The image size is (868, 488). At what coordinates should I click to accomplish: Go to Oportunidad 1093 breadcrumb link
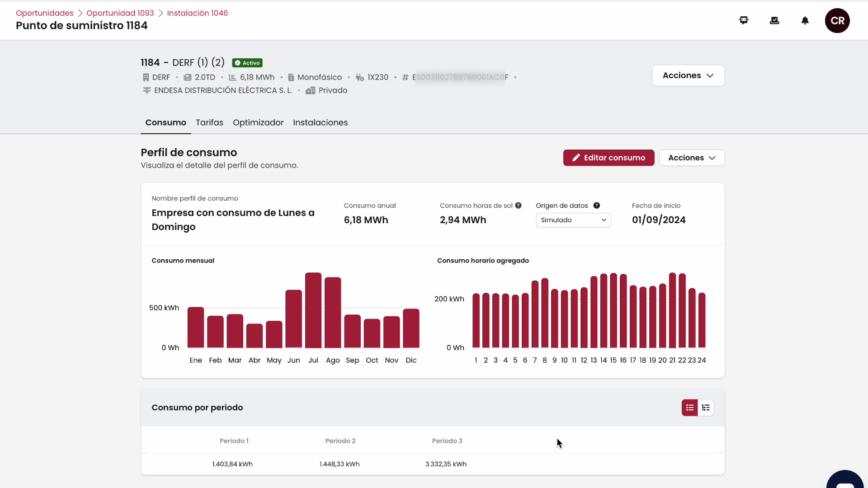(120, 13)
